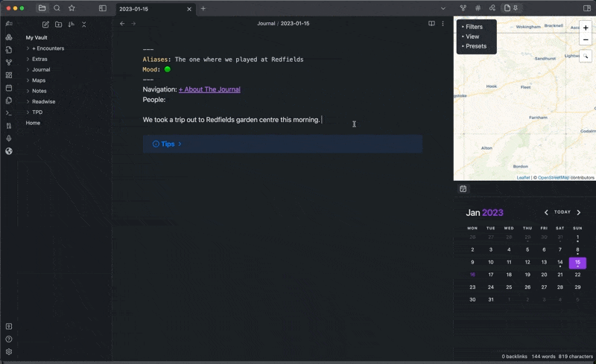Expand the Tips callout

click(167, 144)
